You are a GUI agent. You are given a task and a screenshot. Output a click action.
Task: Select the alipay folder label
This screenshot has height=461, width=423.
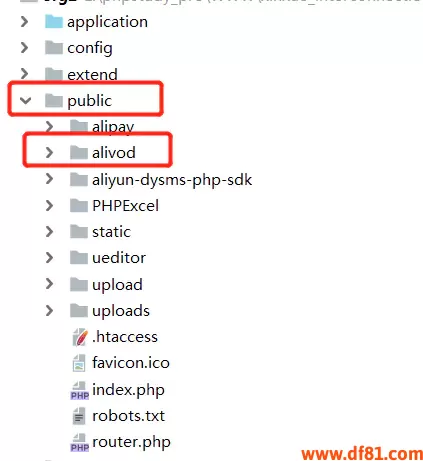pyautogui.click(x=113, y=127)
